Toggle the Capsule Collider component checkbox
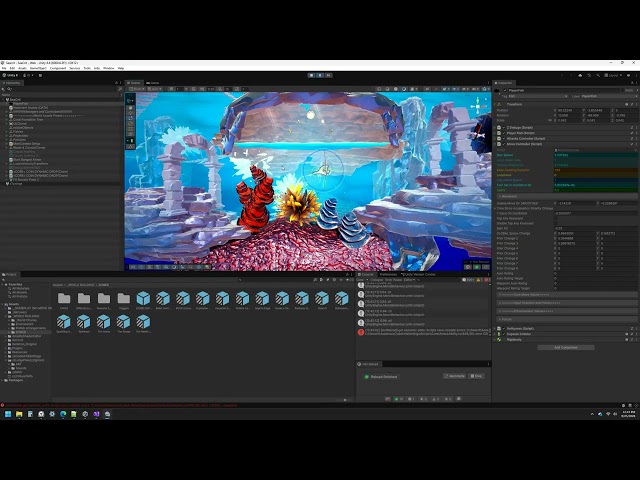Image resolution: width=640 pixels, height=480 pixels. [504, 334]
